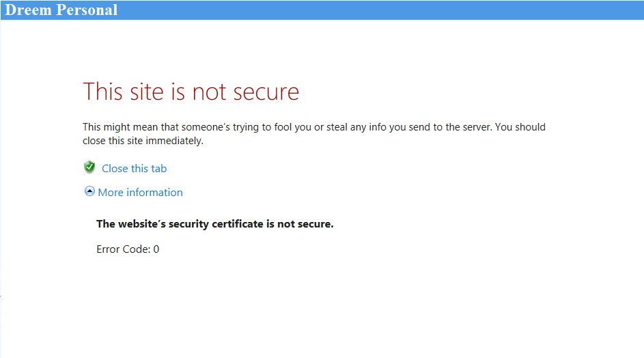Click the word "secure" in the red heading

(266, 92)
